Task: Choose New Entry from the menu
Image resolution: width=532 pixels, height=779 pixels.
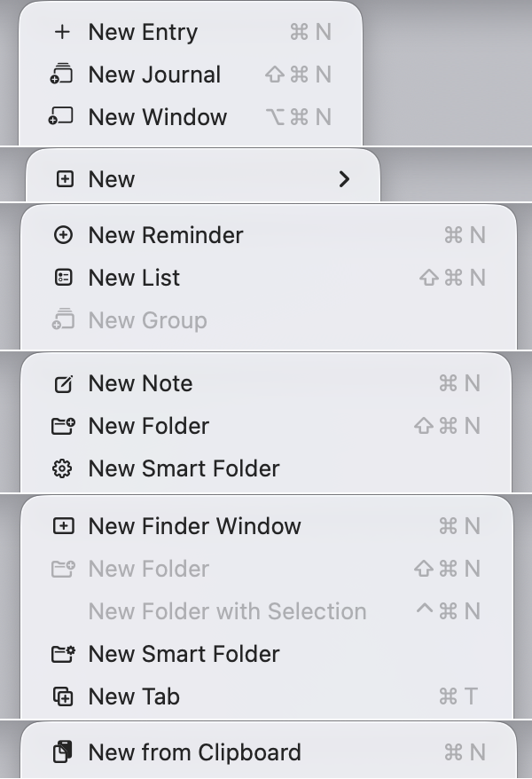Action: (143, 33)
